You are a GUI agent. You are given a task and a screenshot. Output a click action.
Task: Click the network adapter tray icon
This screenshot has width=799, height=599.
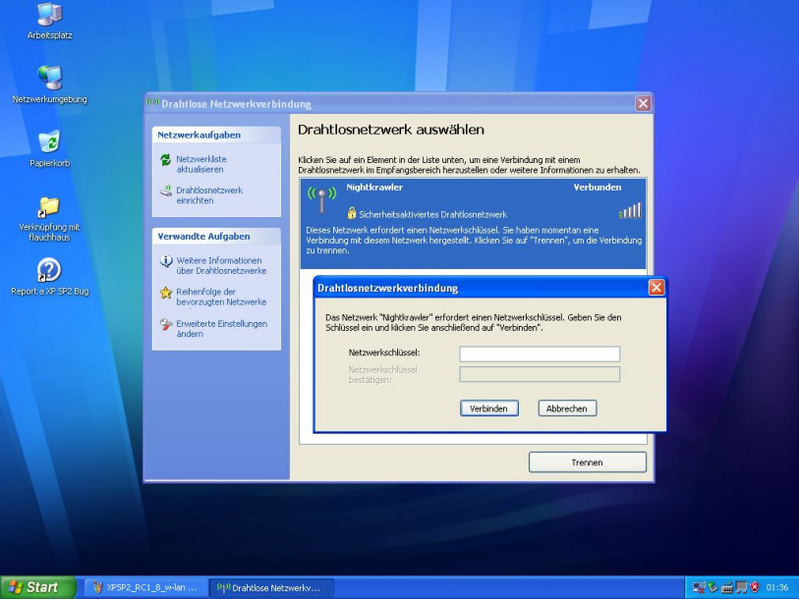coord(727,587)
